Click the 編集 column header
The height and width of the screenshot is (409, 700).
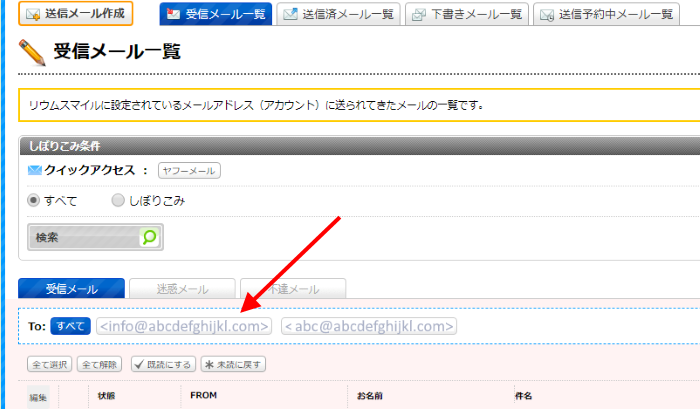[x=38, y=397]
